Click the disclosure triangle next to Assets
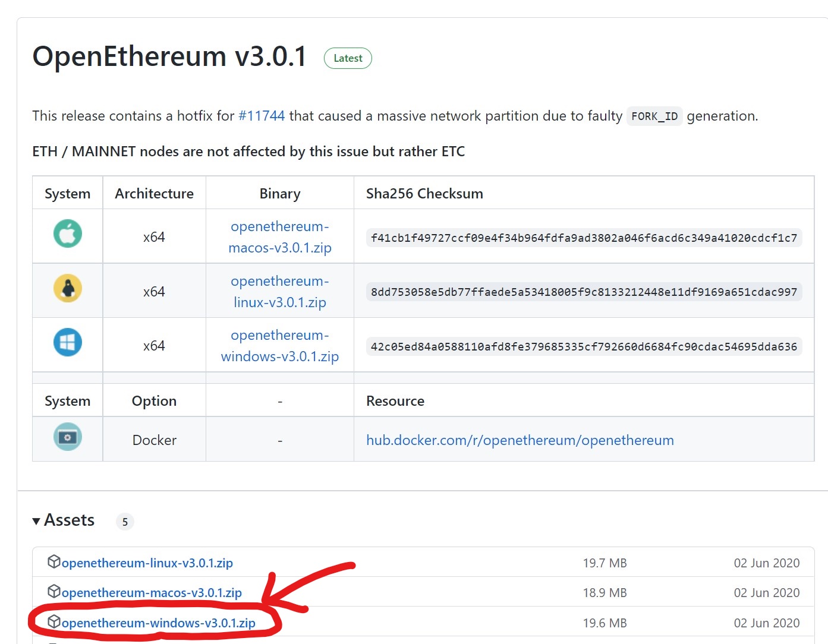The height and width of the screenshot is (644, 828). 36,520
